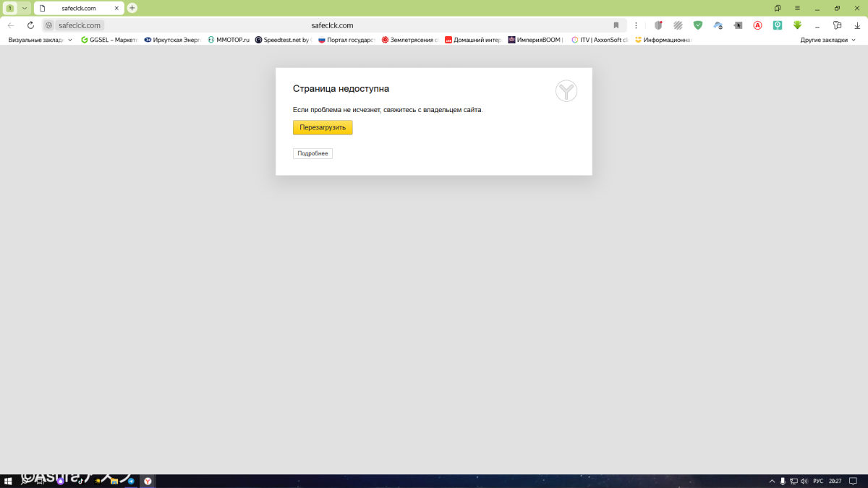Viewport: 868px width, 488px height.
Task: Open the Домашний интер bookmark
Action: [473, 40]
